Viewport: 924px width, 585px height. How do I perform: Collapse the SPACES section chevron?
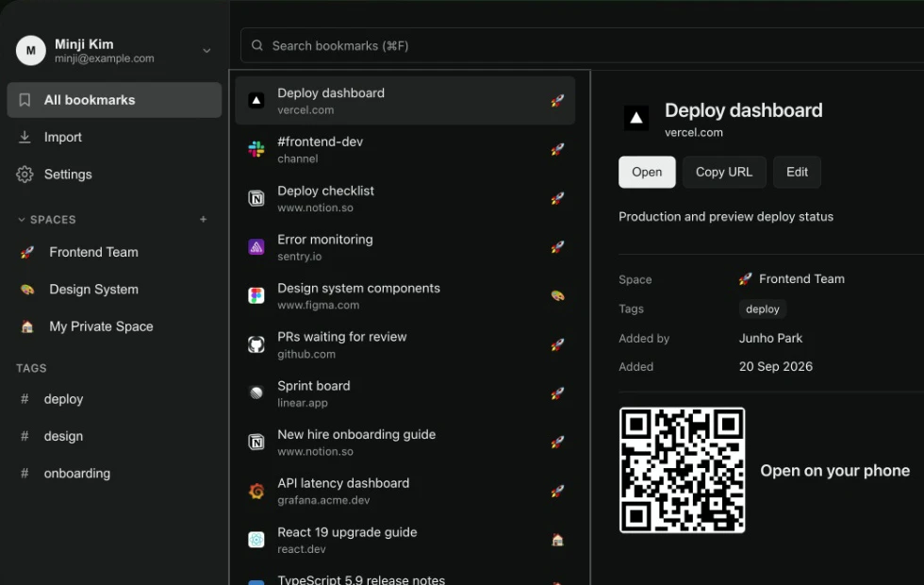click(x=21, y=219)
